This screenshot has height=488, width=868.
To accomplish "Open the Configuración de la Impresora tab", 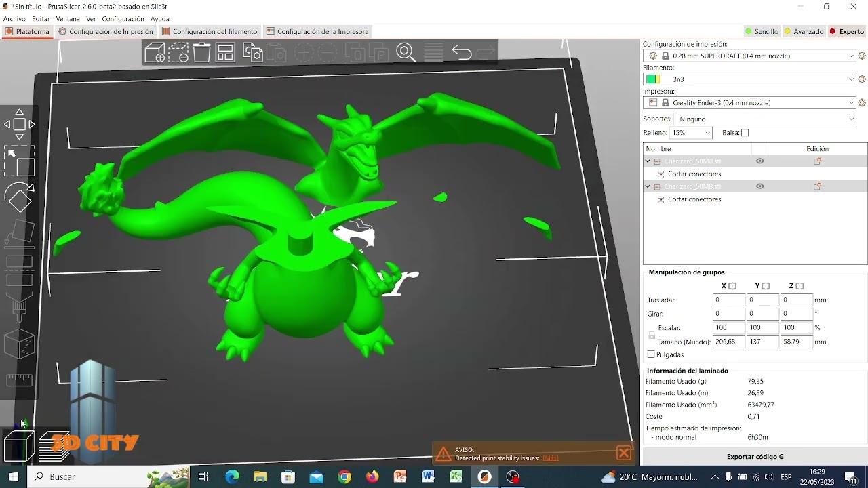I will (x=317, y=31).
